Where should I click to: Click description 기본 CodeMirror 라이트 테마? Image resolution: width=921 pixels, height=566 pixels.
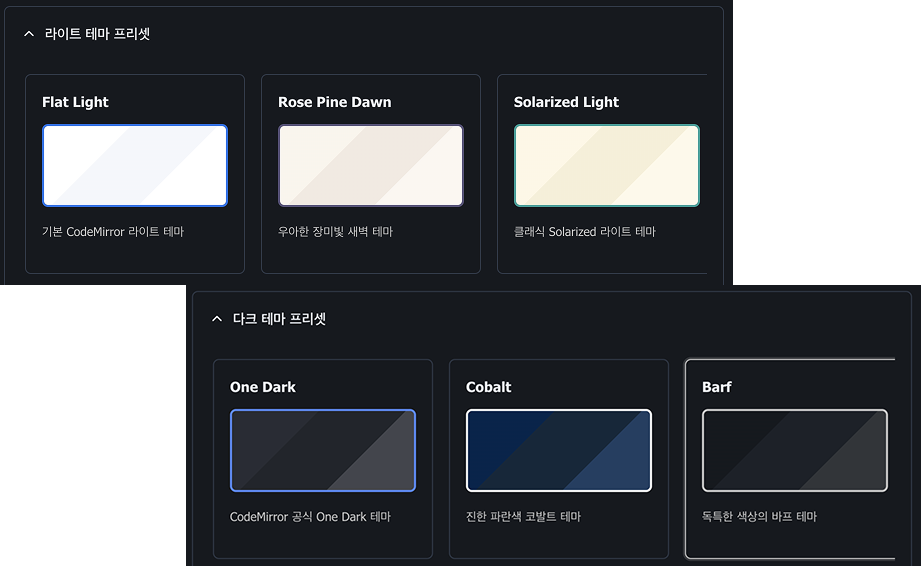[113, 231]
